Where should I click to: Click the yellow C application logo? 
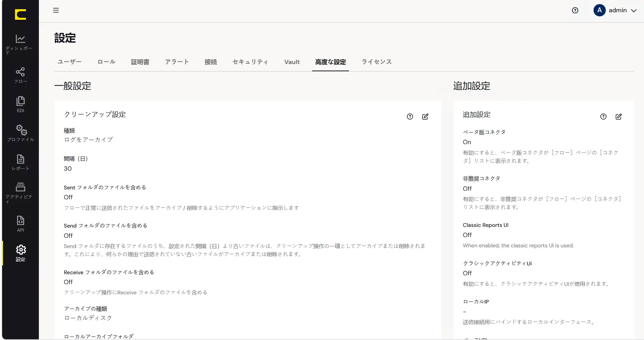20,15
